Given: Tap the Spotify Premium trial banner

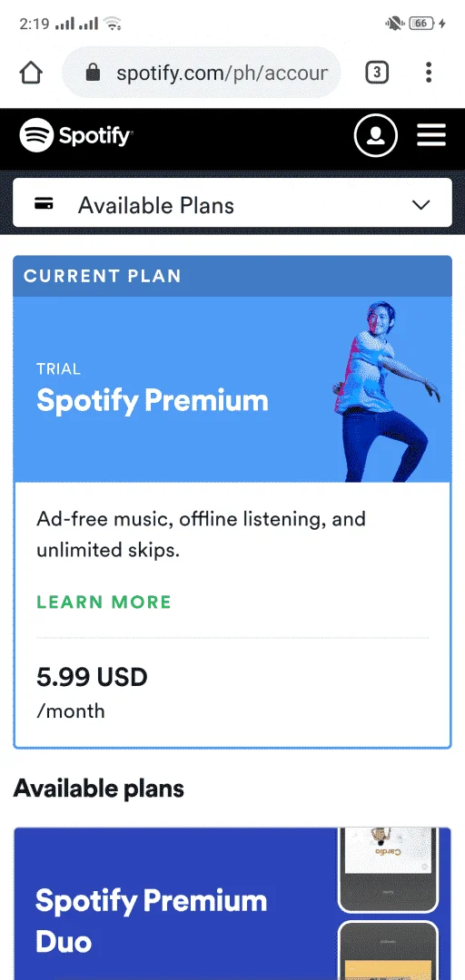Looking at the screenshot, I should pyautogui.click(x=232, y=388).
